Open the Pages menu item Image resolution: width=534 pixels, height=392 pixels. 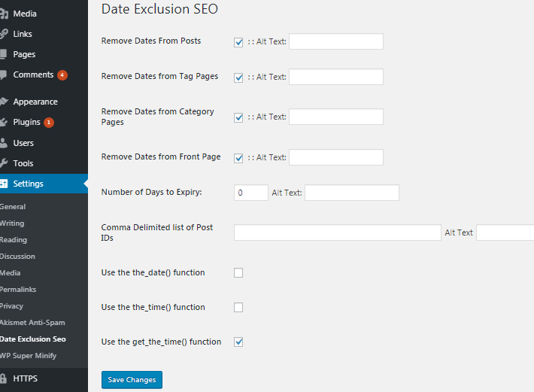pos(24,54)
